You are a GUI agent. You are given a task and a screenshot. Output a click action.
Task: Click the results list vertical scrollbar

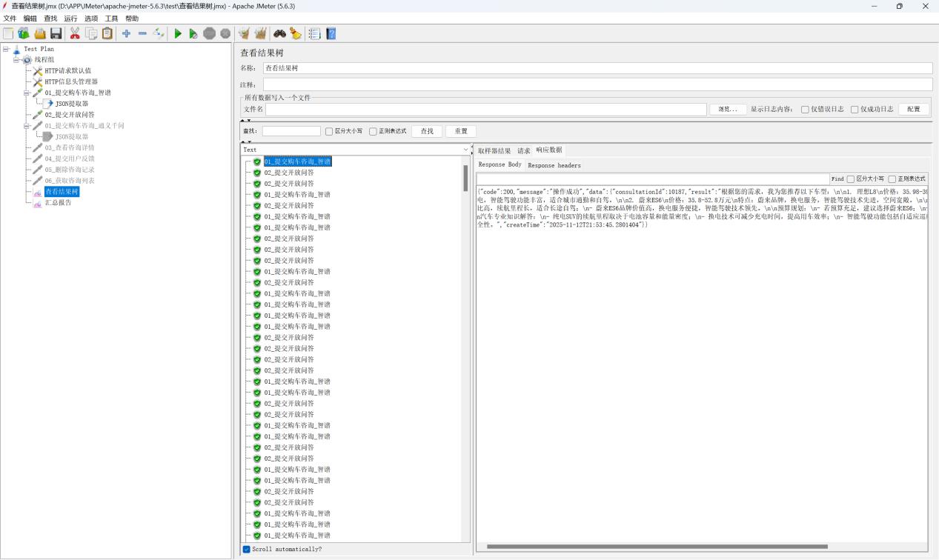(x=466, y=178)
